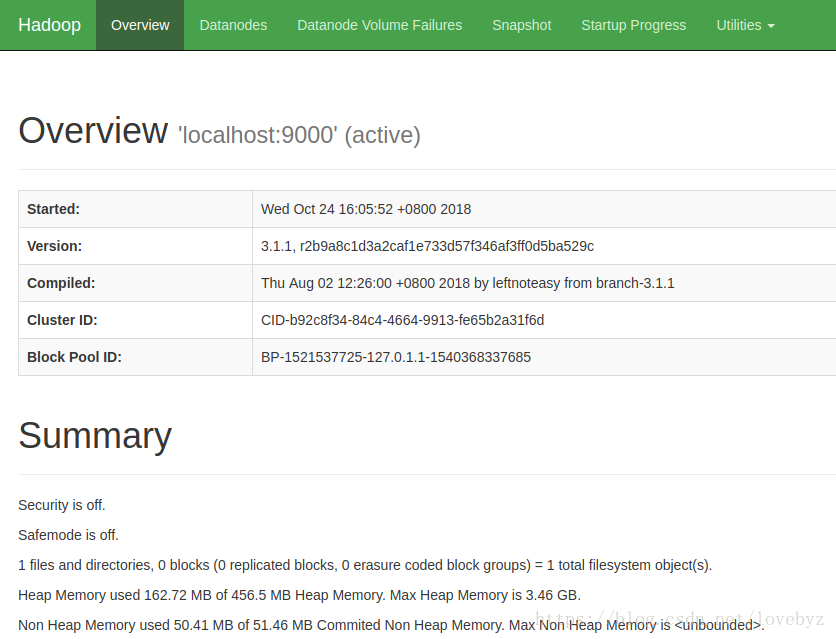Open the Datanodes tab
Image resolution: width=836 pixels, height=639 pixels.
[x=233, y=25]
